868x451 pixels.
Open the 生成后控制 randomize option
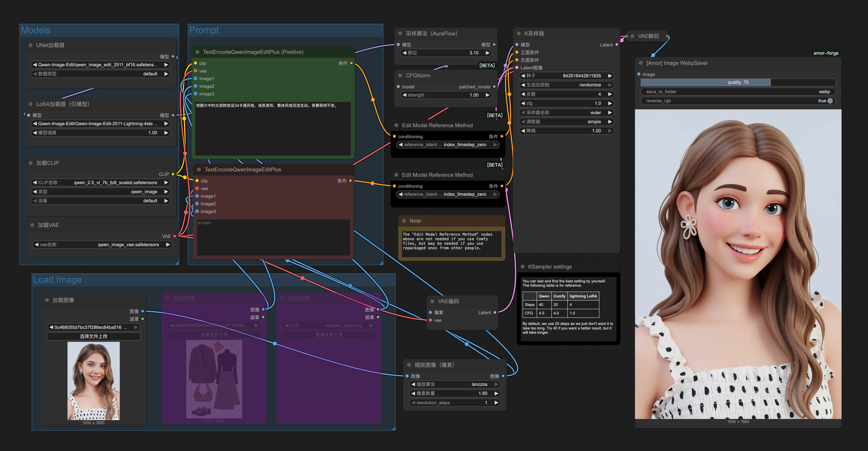pos(567,85)
